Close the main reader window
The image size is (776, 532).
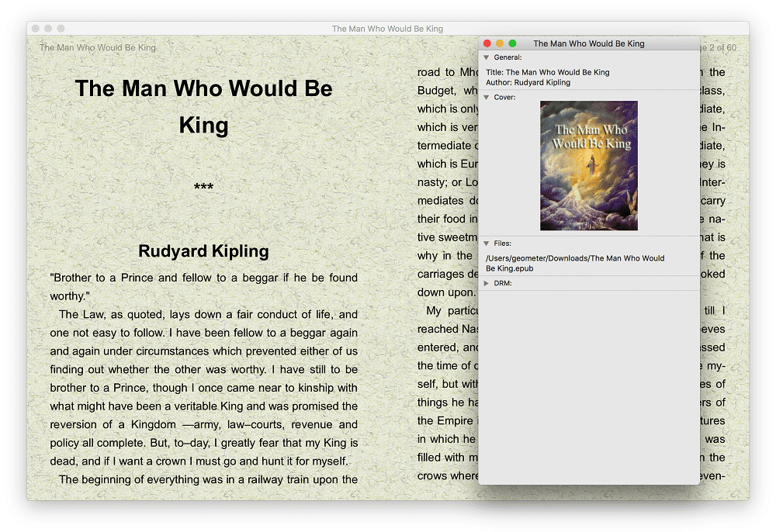click(36, 29)
